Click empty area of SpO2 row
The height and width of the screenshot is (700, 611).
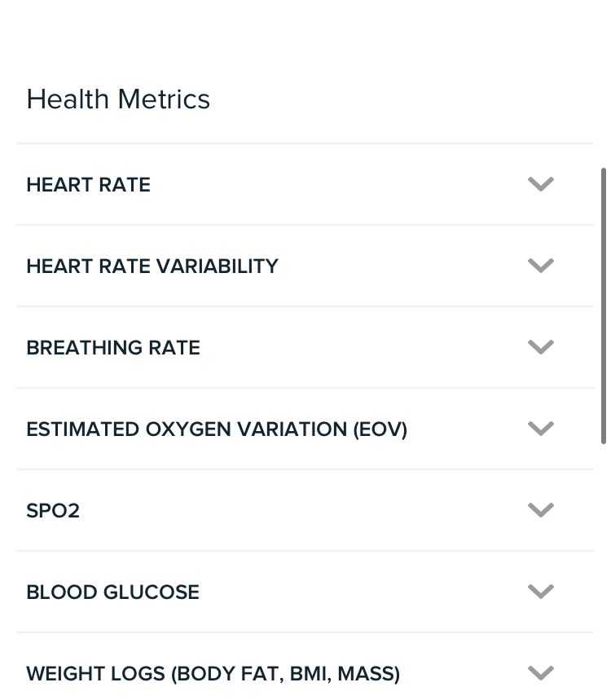tap(310, 511)
